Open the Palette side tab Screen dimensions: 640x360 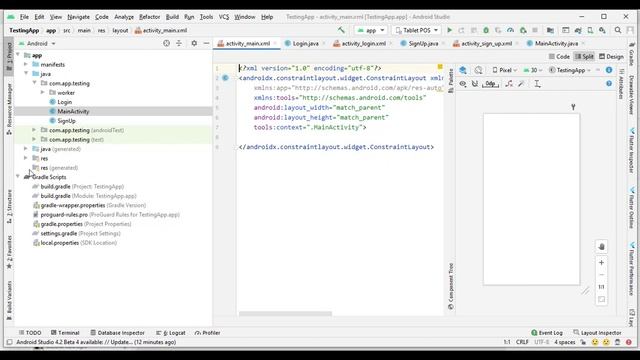pyautogui.click(x=451, y=81)
